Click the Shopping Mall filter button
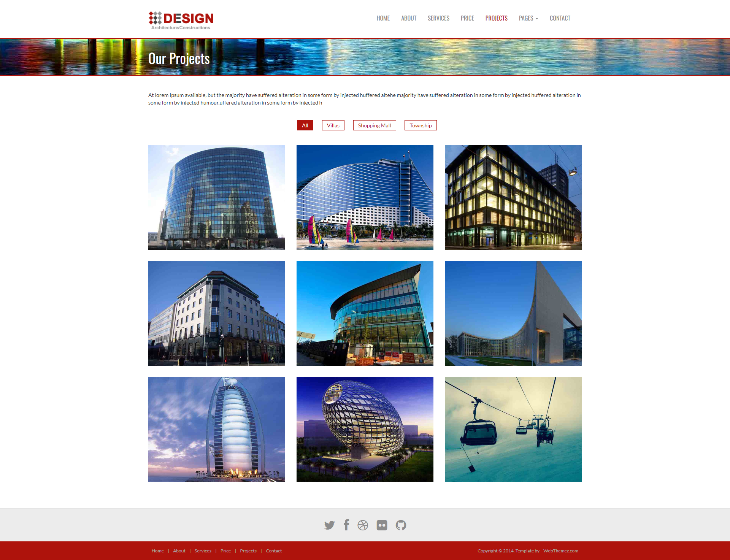The image size is (730, 560). click(x=374, y=125)
